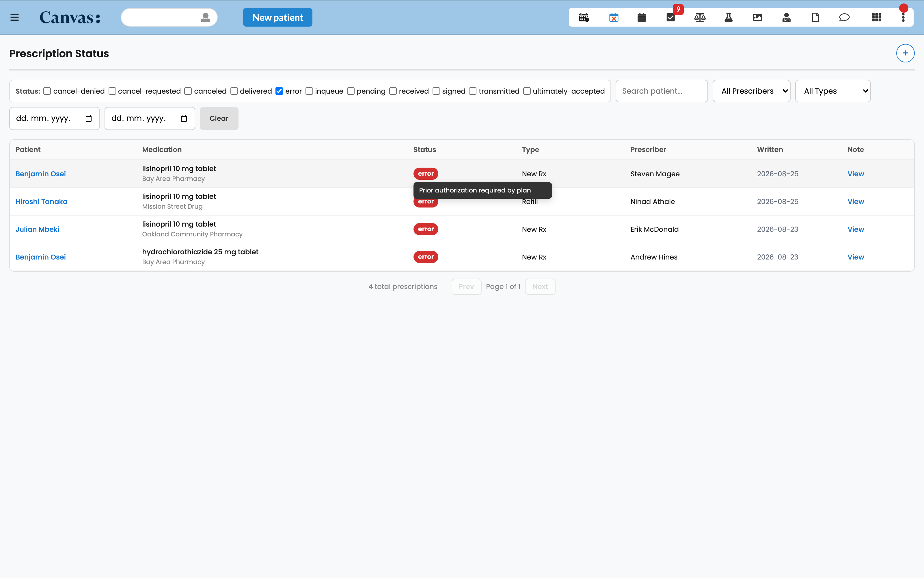Open the plain calendar icon
924x578 pixels.
pos(641,18)
